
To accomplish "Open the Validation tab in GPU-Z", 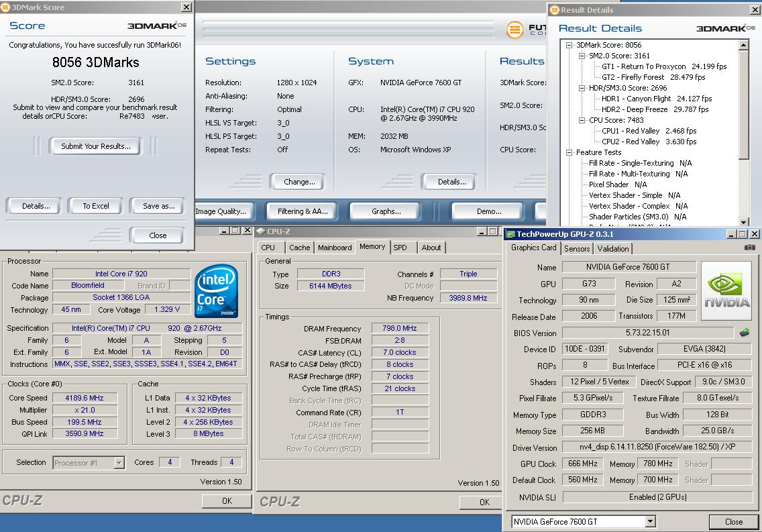I will (613, 249).
